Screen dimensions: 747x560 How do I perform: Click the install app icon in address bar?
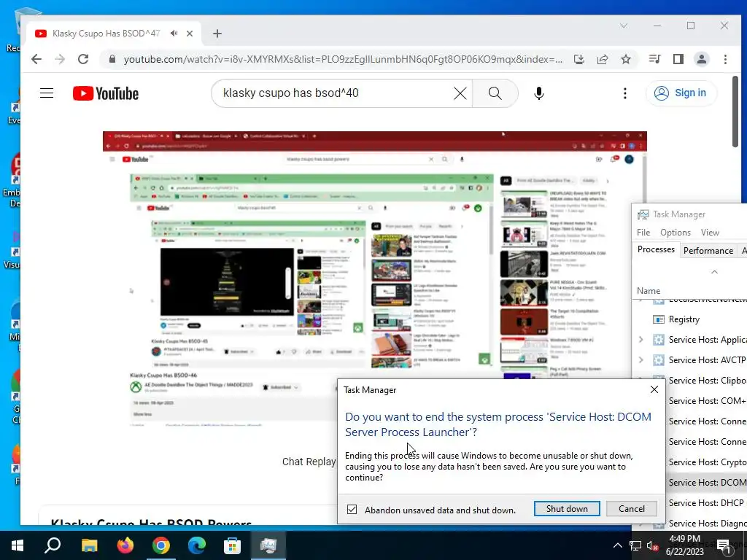pos(578,59)
